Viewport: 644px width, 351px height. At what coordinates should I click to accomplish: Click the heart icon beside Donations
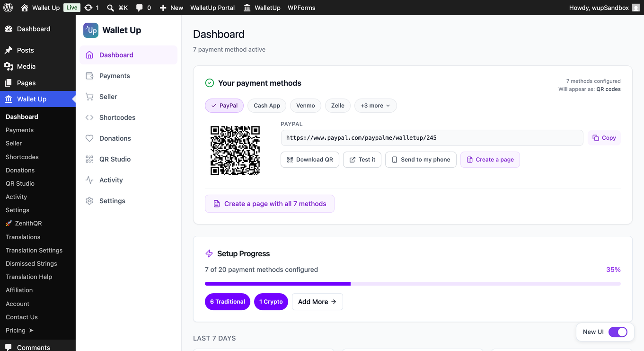tap(89, 138)
